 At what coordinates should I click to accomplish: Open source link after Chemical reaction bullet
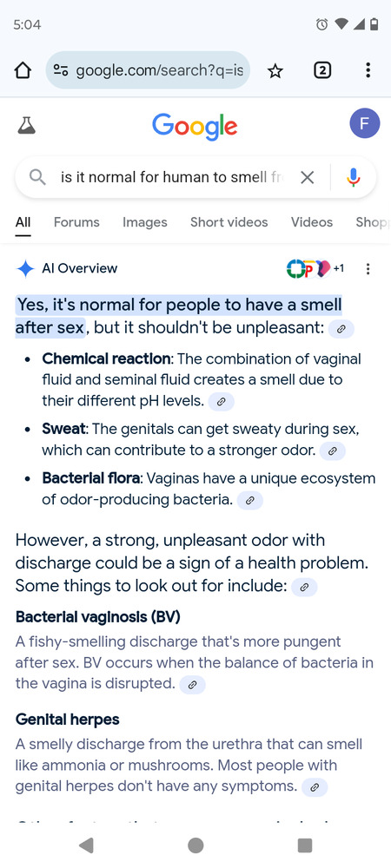221,402
